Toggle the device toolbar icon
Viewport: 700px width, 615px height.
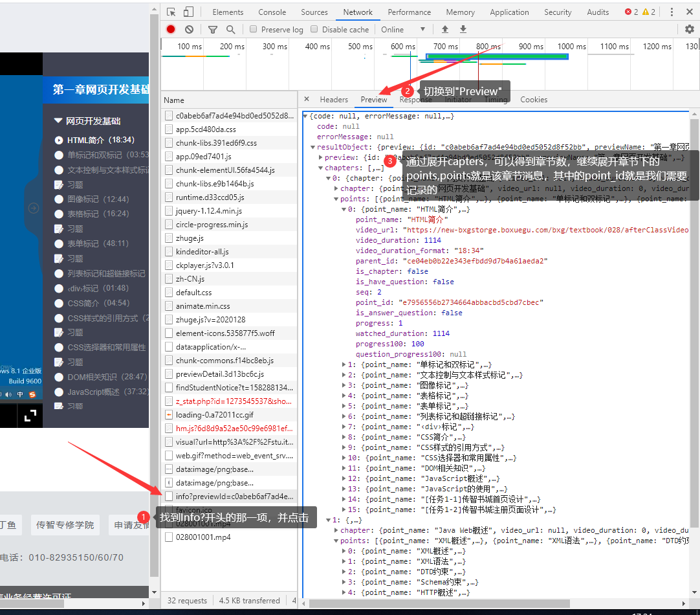coord(188,12)
